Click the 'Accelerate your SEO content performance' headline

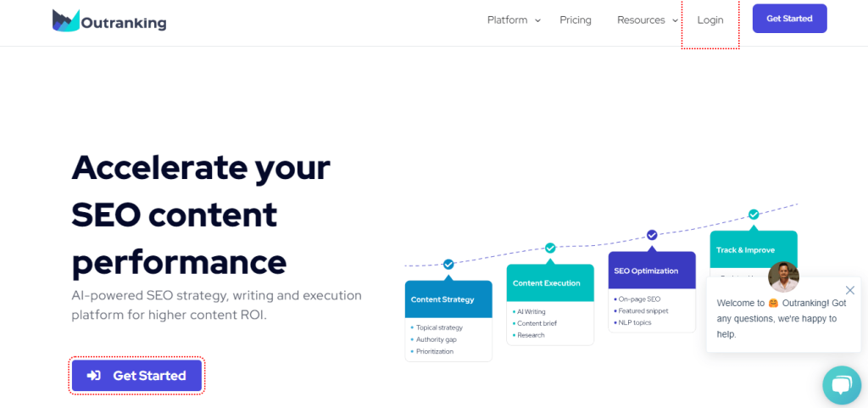click(x=201, y=215)
